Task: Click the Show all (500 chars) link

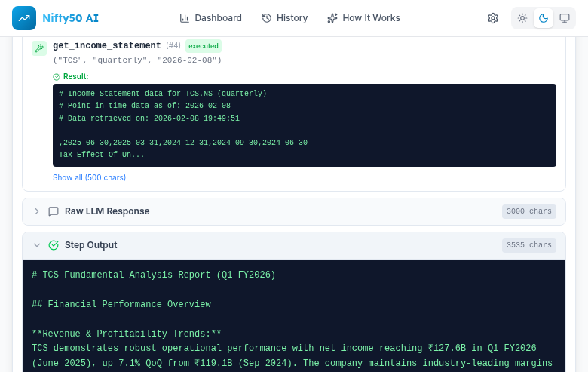Action: pos(89,177)
